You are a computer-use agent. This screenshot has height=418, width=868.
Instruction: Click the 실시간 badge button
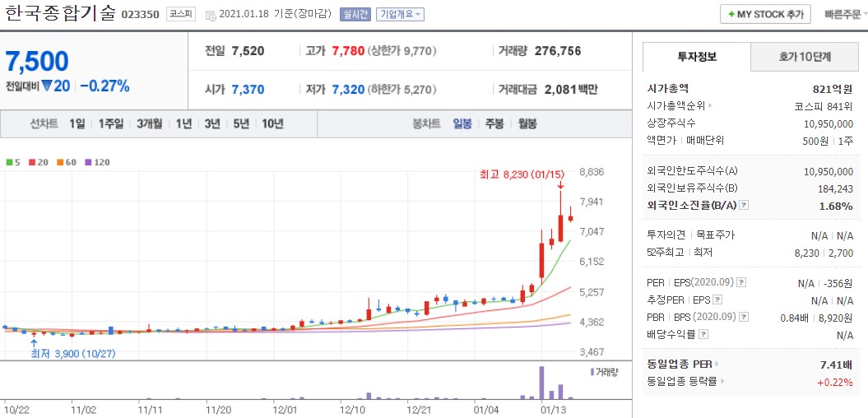pyautogui.click(x=355, y=14)
